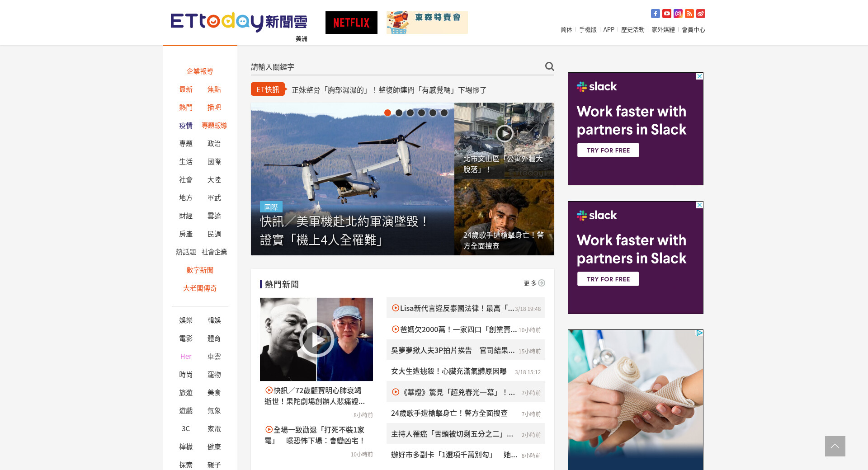Open 家外媒體 in the header
Screen dimensions: 868x470
(x=663, y=30)
